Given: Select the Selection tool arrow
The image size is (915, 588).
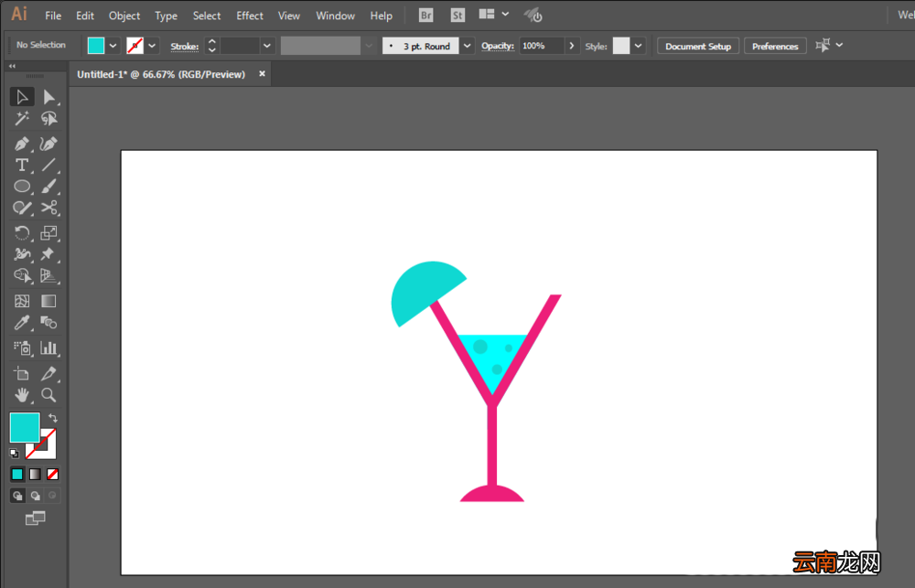Looking at the screenshot, I should 22,97.
